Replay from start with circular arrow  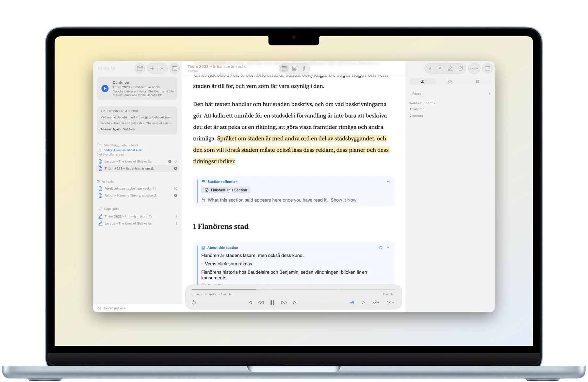pyautogui.click(x=194, y=302)
